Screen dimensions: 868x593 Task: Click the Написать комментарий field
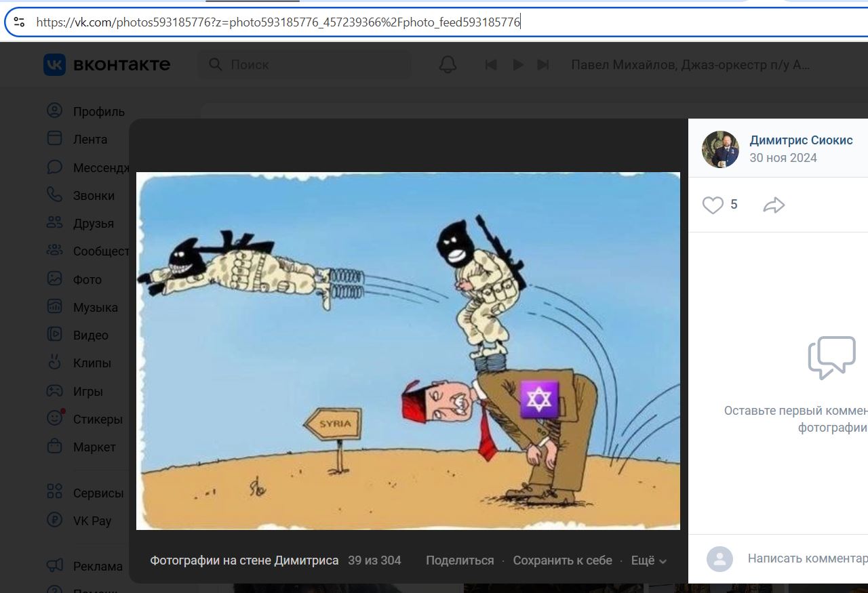[807, 558]
